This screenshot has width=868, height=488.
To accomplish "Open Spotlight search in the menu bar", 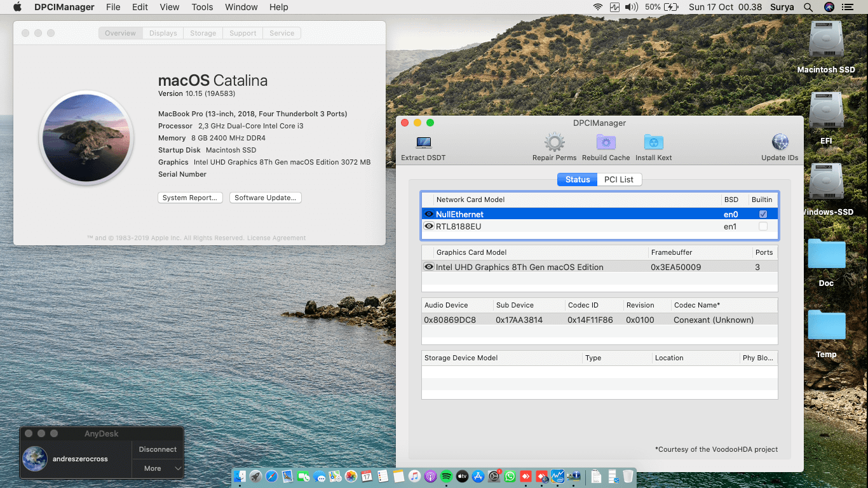I will pyautogui.click(x=808, y=7).
